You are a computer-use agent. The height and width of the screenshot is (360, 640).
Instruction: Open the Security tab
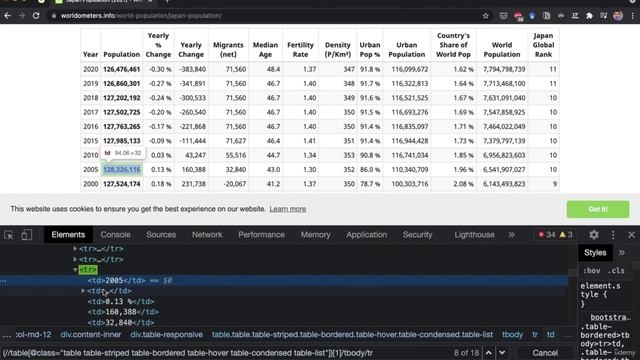[x=417, y=235]
